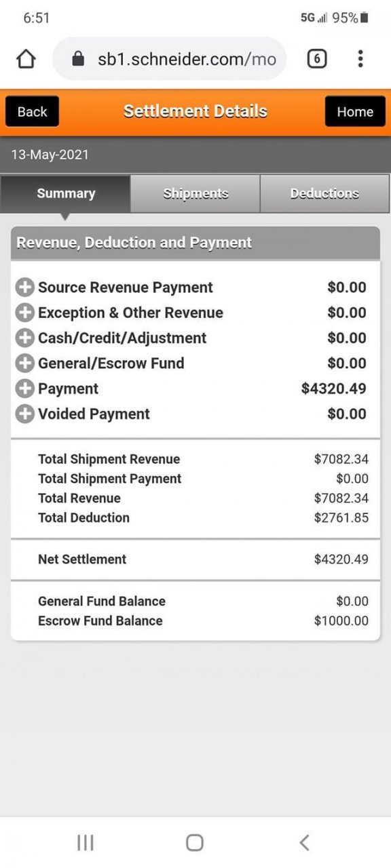The image size is (391, 868).
Task: Tap the black Home button
Action: pos(355,112)
